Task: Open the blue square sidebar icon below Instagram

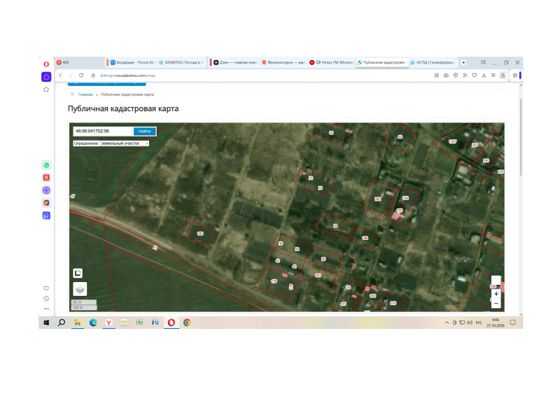Action: (x=46, y=215)
